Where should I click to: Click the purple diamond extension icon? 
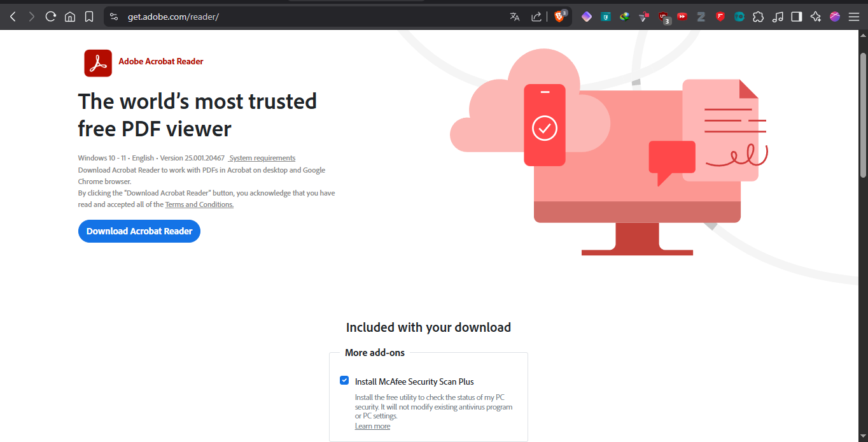(x=587, y=17)
